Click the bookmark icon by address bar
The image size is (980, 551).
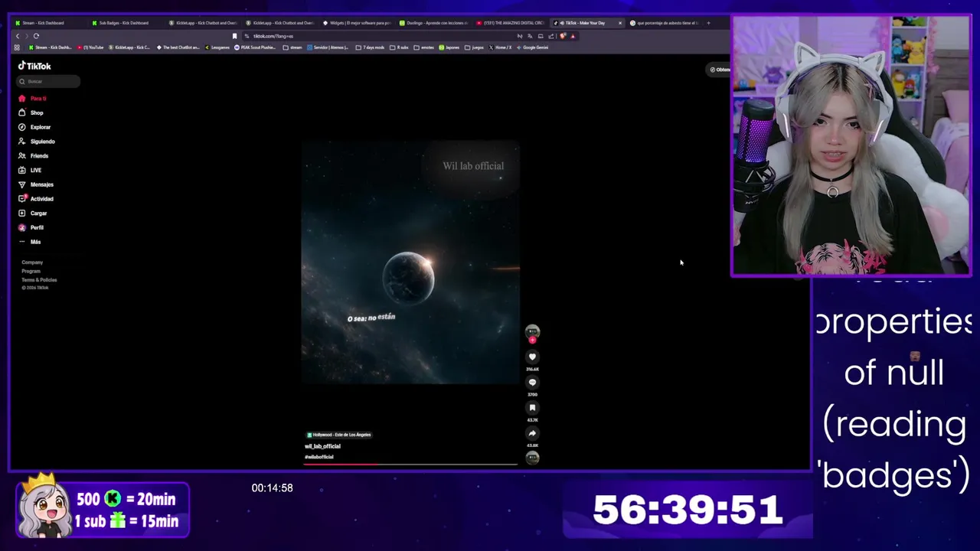click(x=234, y=36)
